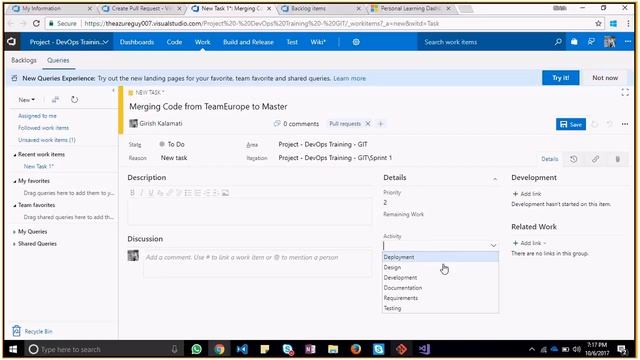The height and width of the screenshot is (360, 640).
Task: Remove the Pull requests tag
Action: click(x=368, y=123)
